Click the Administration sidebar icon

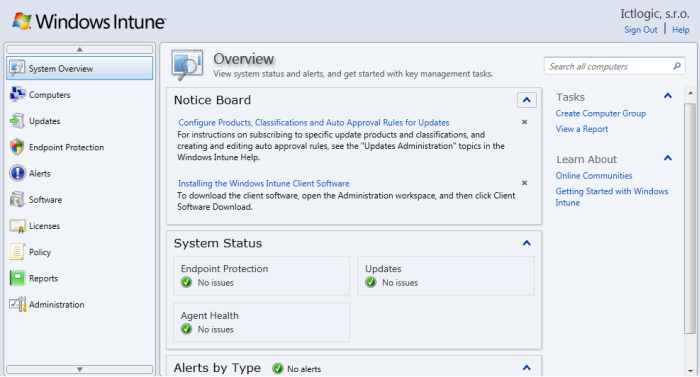17,305
